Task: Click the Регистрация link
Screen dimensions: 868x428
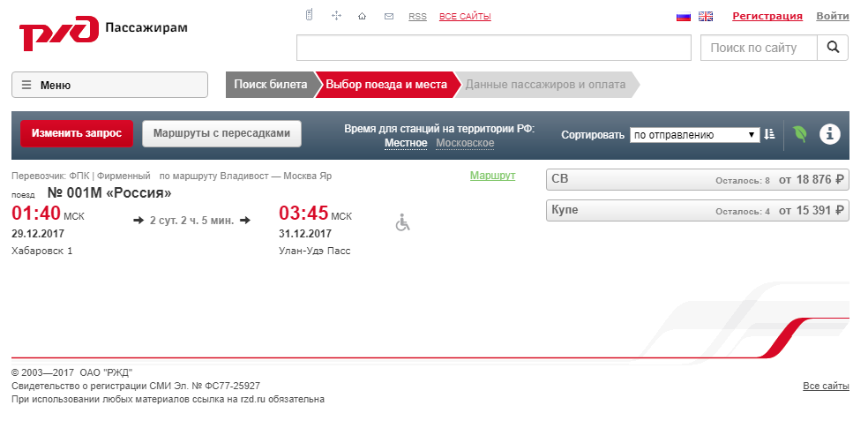Action: pyautogui.click(x=767, y=16)
